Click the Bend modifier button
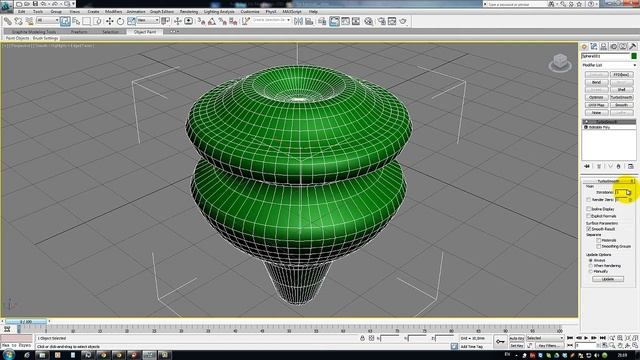The image size is (640, 360). click(596, 82)
